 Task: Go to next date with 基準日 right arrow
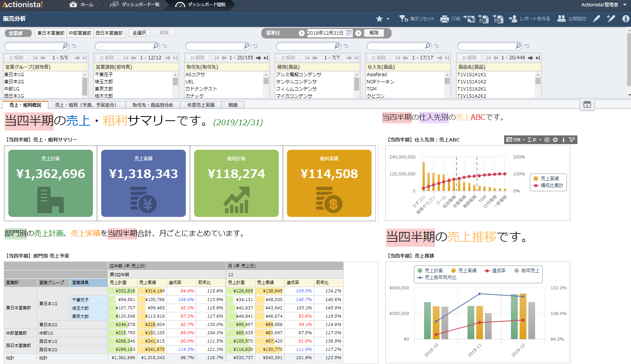[x=358, y=33]
